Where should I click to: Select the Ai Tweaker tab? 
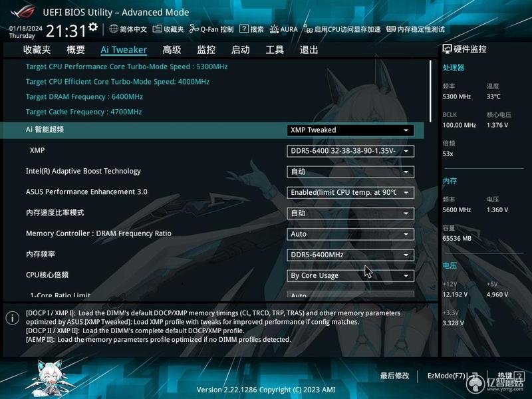(x=124, y=50)
